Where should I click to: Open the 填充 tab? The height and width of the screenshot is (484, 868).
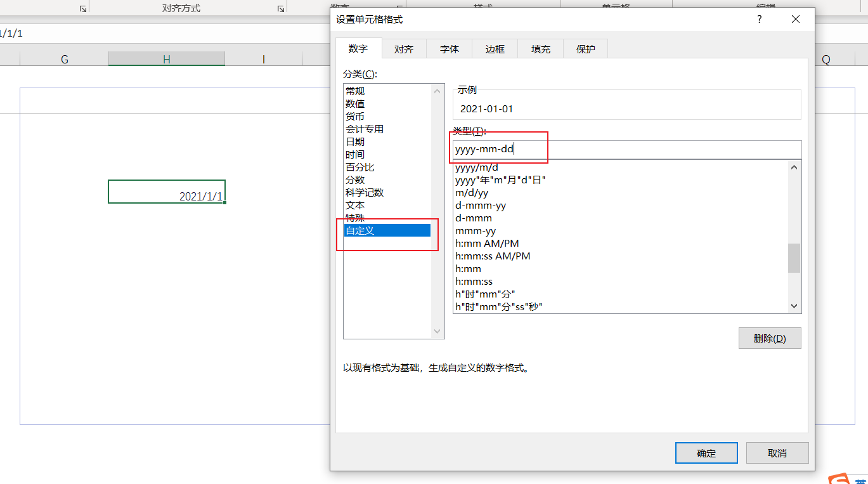click(541, 49)
